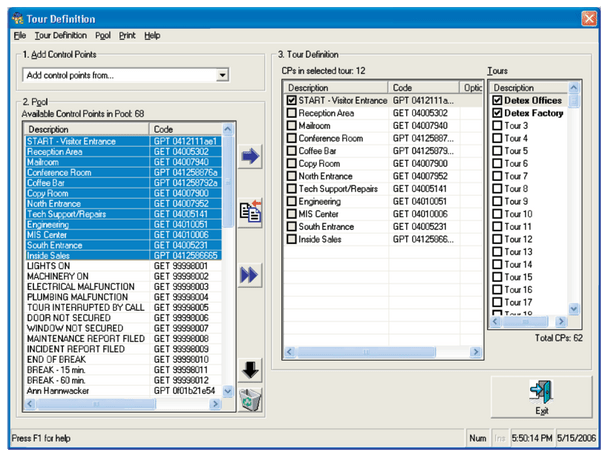Check the Tour 7 checkbox

coord(497,176)
